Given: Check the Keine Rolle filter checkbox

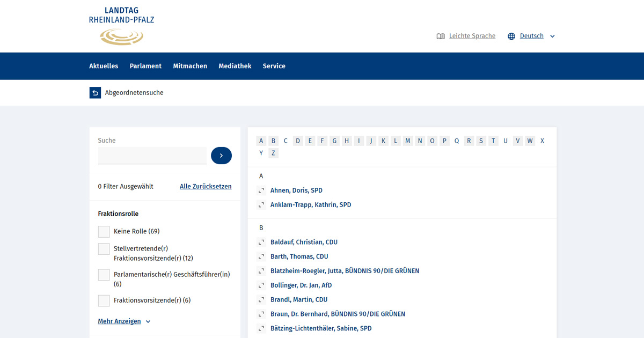Looking at the screenshot, I should pos(104,232).
